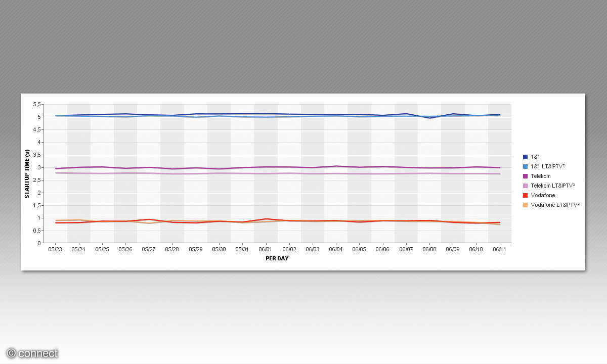
Task: Click the 3,5 y-axis value
Action: [37, 155]
